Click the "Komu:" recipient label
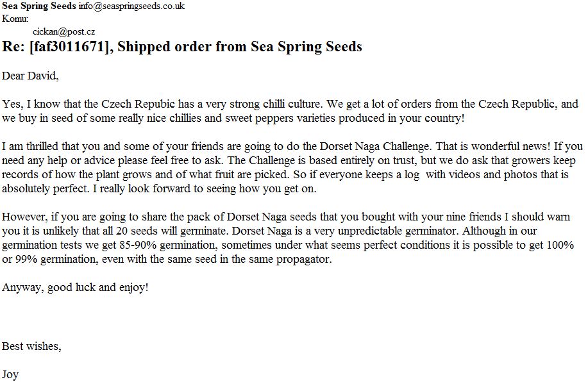Viewport: 588px width, 382px height. [15, 19]
